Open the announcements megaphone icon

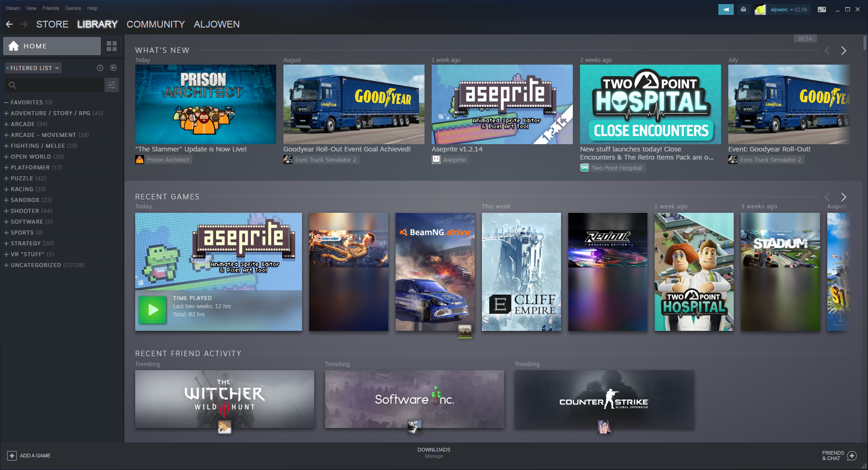click(x=726, y=9)
